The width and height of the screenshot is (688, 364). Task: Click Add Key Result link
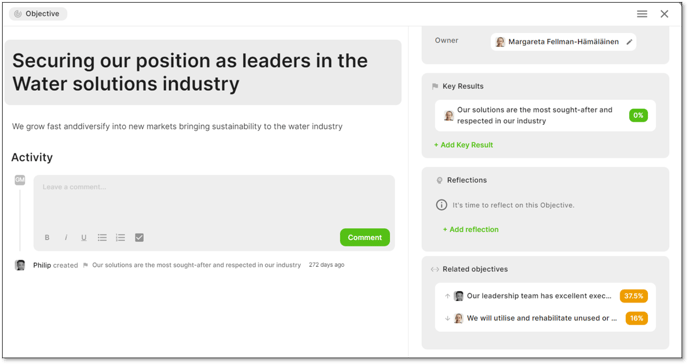464,145
